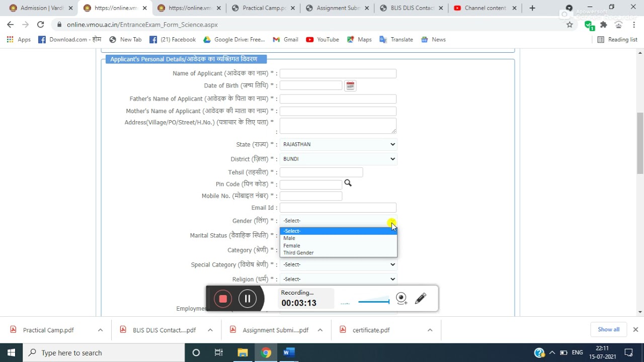Open the Windows notification center
644x362 pixels.
[x=628, y=352]
